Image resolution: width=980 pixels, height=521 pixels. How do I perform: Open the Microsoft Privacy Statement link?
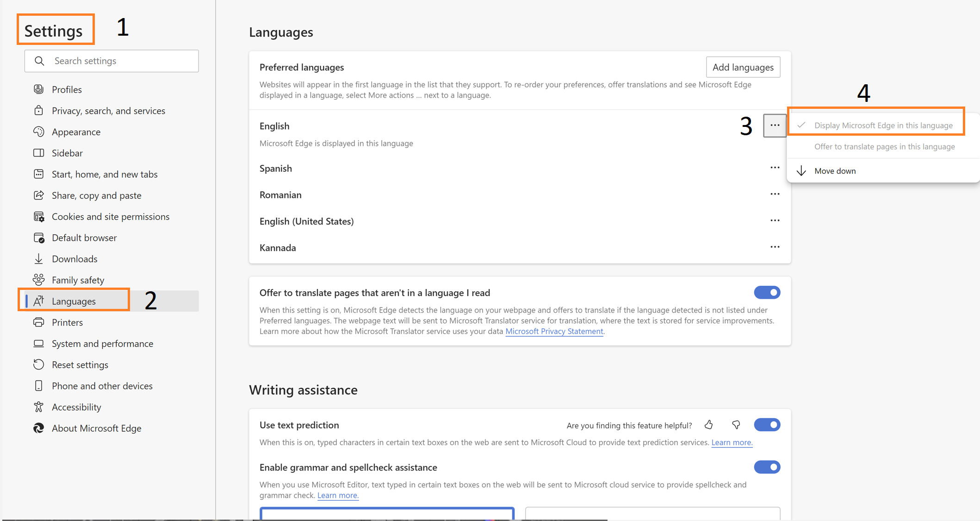click(554, 331)
